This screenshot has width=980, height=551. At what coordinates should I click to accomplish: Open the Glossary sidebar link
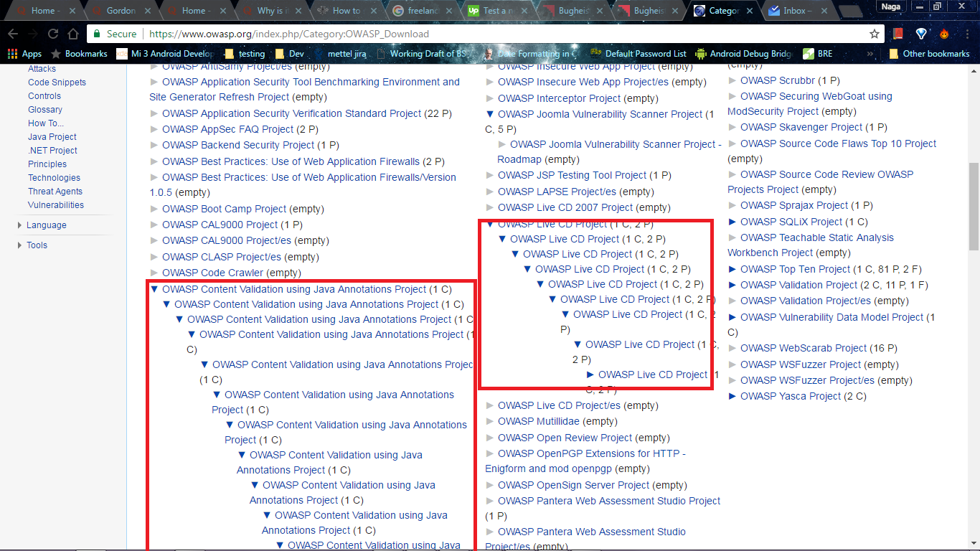pyautogui.click(x=45, y=110)
